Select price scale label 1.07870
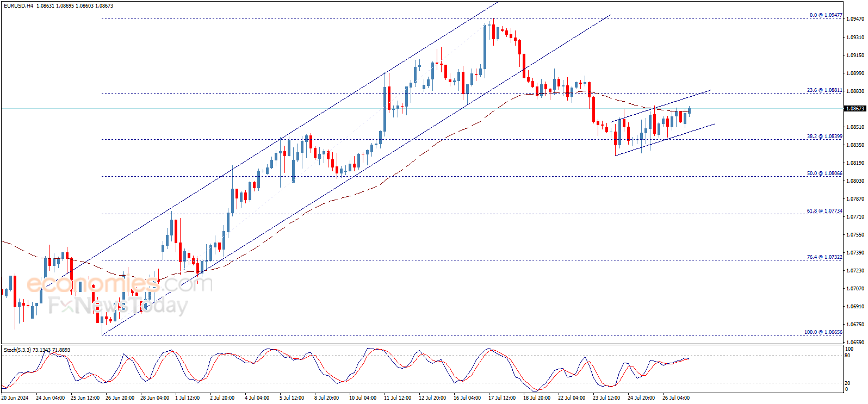 [855, 199]
